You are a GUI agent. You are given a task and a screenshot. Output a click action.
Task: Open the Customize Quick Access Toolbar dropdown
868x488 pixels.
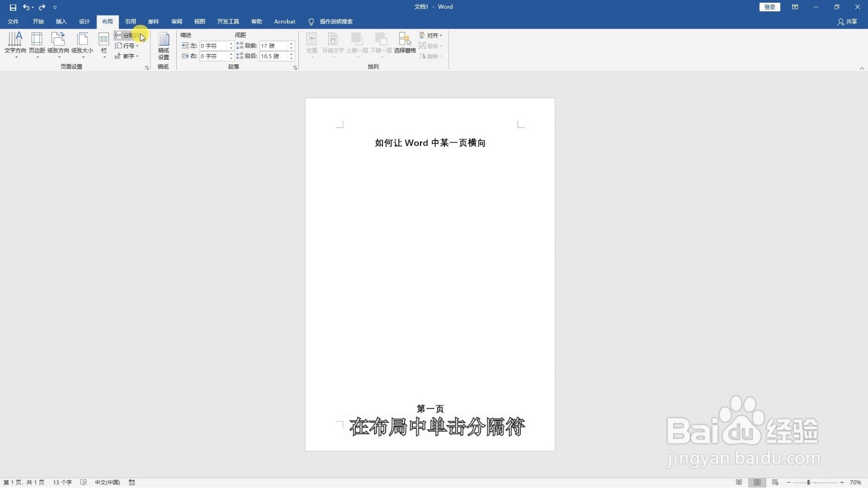pos(55,7)
